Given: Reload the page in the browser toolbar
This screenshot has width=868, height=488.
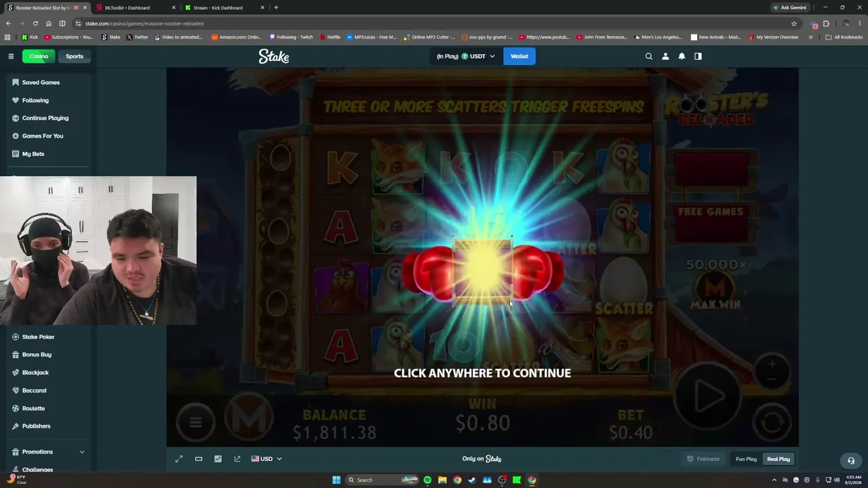Looking at the screenshot, I should tap(35, 23).
